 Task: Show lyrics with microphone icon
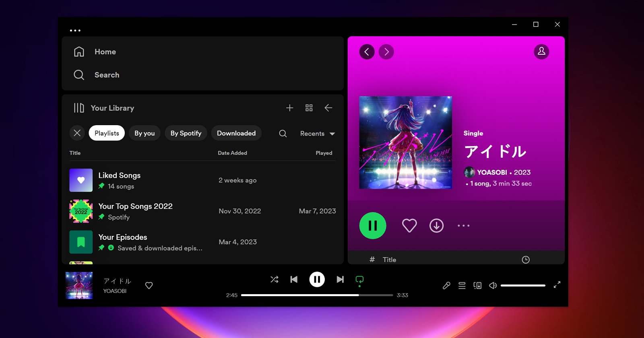(446, 285)
